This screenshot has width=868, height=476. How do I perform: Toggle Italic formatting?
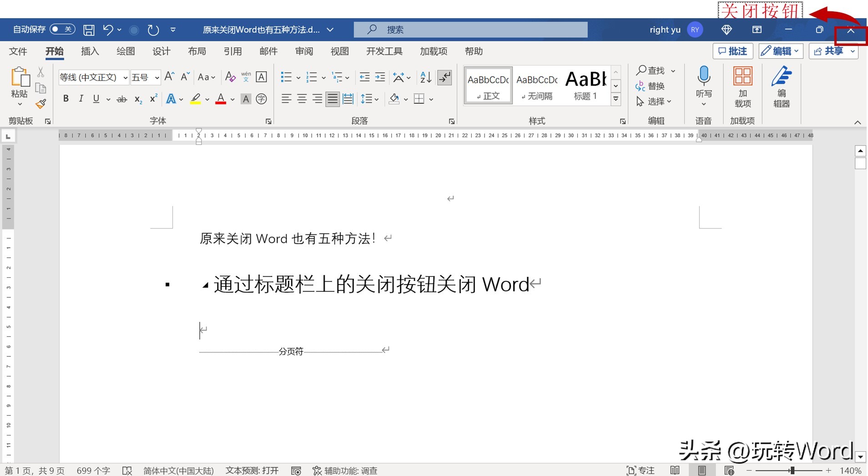click(81, 99)
